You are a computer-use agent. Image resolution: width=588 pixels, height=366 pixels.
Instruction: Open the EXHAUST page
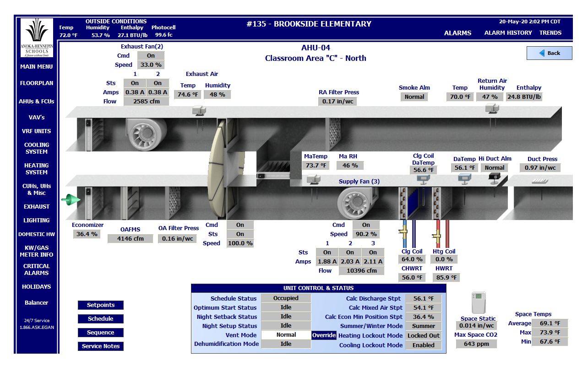pos(37,207)
